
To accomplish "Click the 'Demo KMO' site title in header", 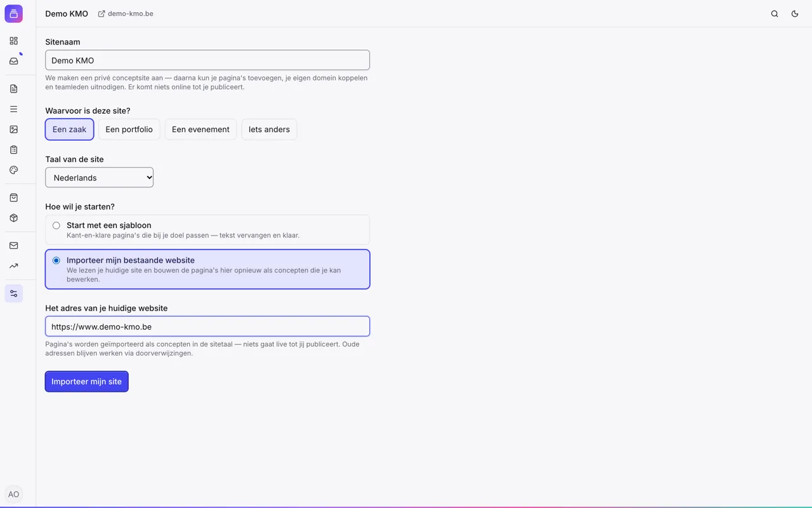I will (67, 13).
